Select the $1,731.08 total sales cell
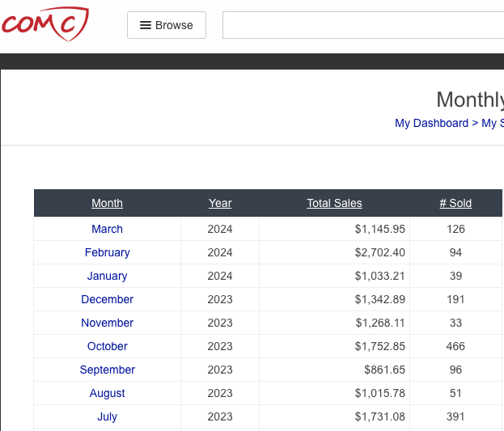This screenshot has height=431, width=504. (x=334, y=416)
